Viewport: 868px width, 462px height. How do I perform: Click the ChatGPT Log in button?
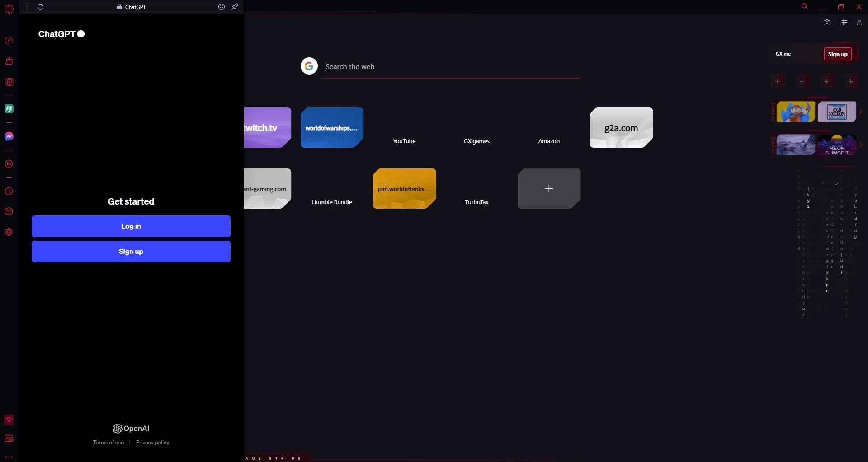click(x=131, y=226)
